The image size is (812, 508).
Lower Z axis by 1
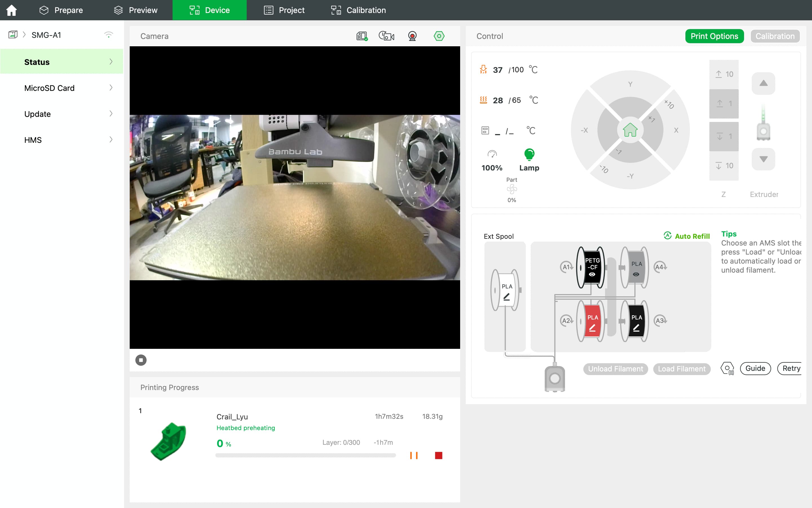click(724, 136)
